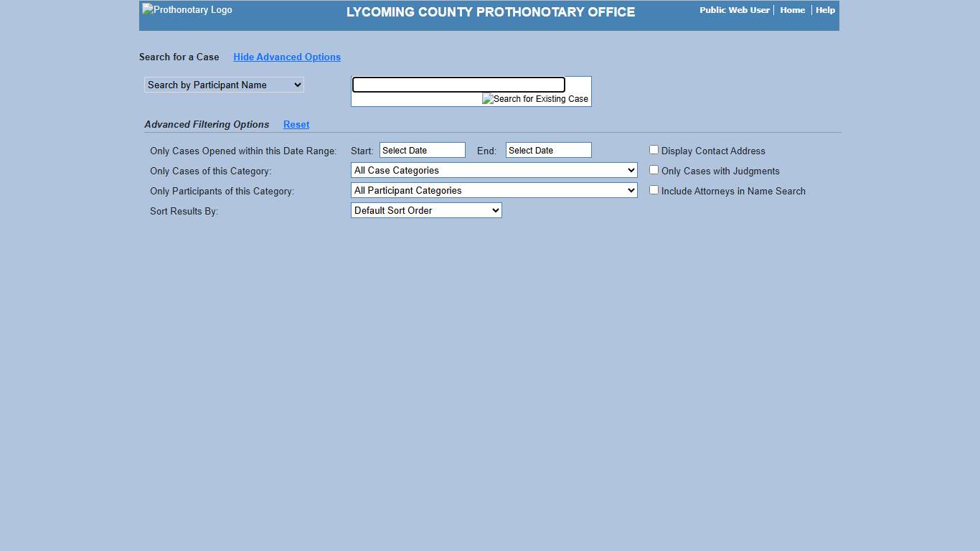Click the Search for a Case label
The width and height of the screenshot is (980, 551).
point(179,57)
